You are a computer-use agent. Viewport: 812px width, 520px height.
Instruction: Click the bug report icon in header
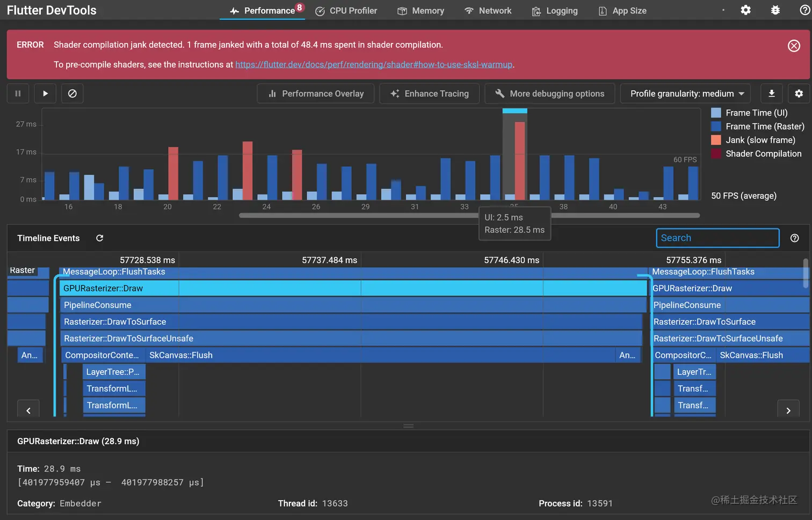pos(775,10)
